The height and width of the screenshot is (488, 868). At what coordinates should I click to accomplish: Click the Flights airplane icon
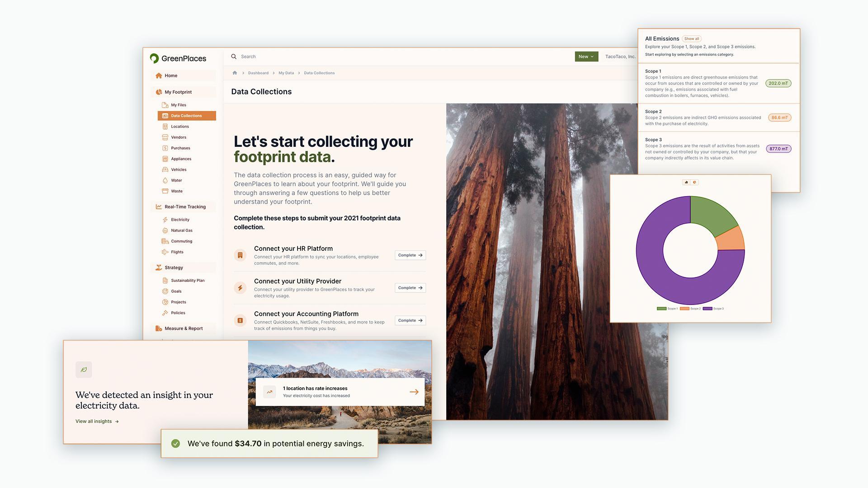[x=165, y=252]
